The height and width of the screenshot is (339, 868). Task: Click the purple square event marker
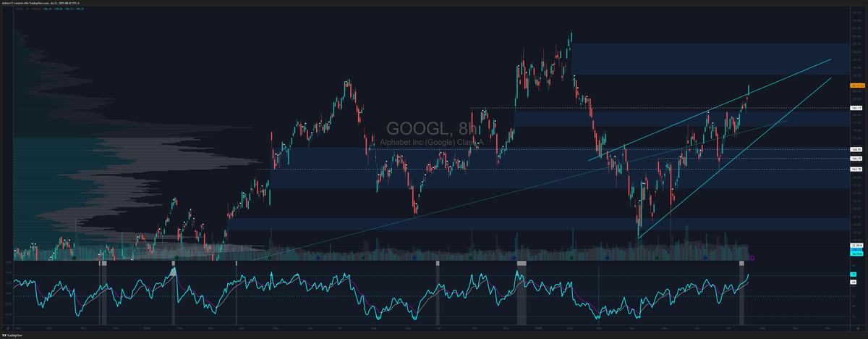[x=752, y=257]
